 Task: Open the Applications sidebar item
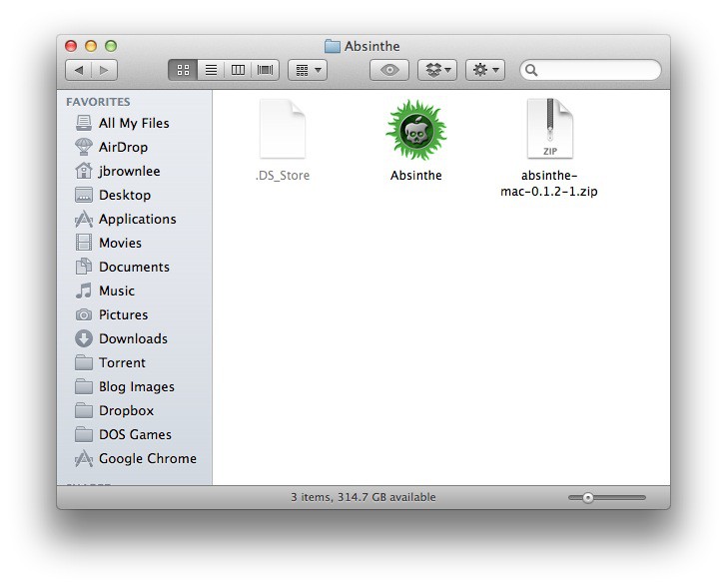click(137, 219)
